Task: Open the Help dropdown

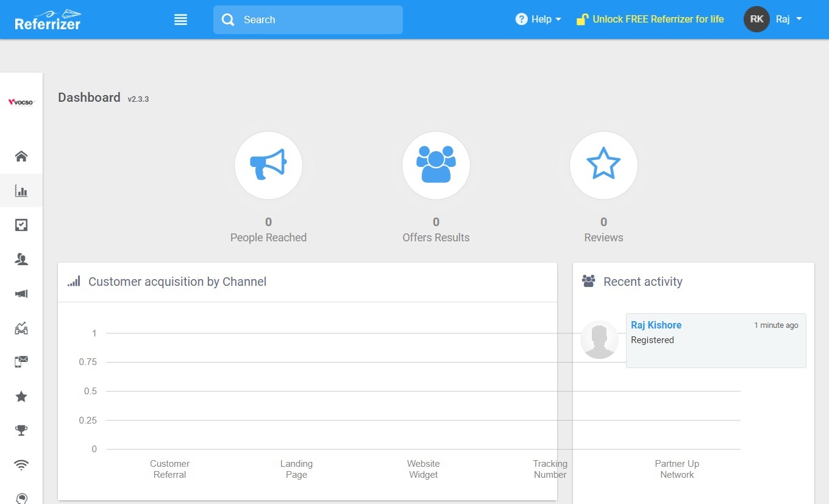Action: click(538, 20)
